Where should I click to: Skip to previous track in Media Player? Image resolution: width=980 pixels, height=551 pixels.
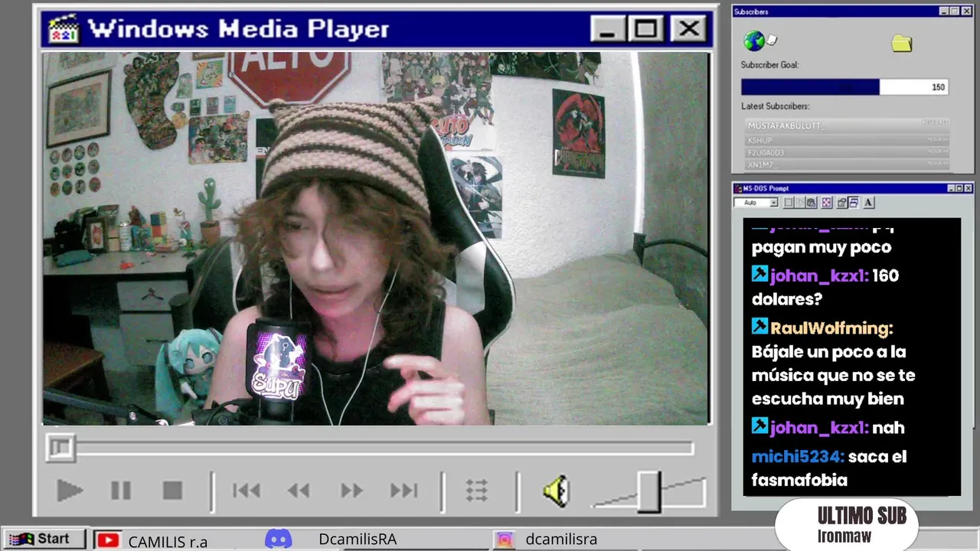pyautogui.click(x=247, y=491)
